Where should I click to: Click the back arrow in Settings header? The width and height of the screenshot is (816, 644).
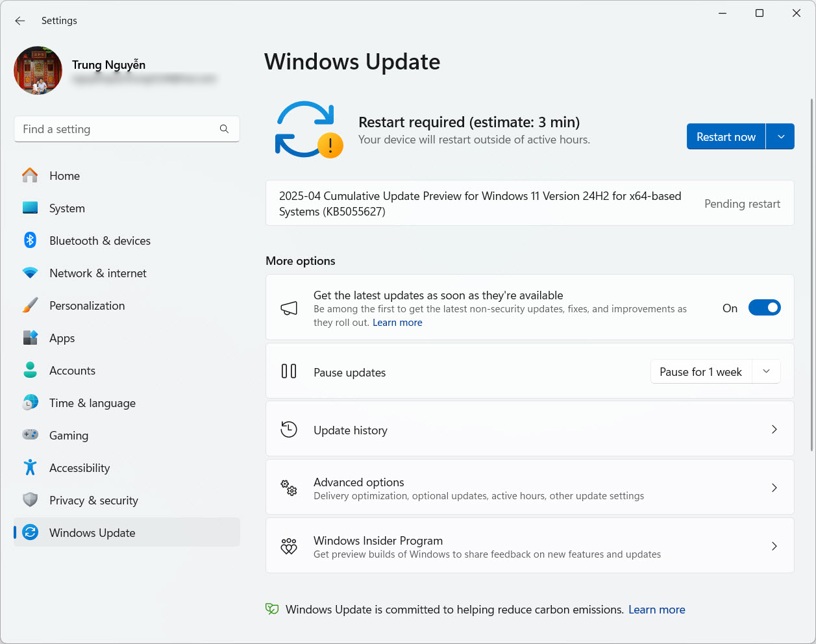[x=20, y=21]
